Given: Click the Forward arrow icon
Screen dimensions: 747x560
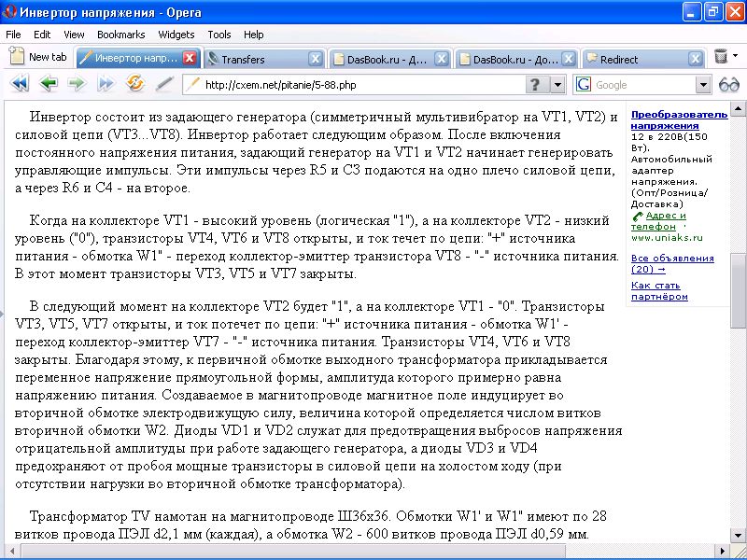Looking at the screenshot, I should [x=77, y=84].
